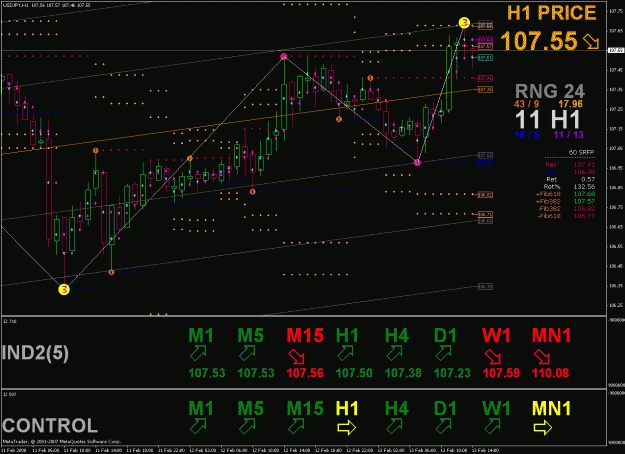Click the green up arrow under IND2(5) M1

tap(198, 354)
